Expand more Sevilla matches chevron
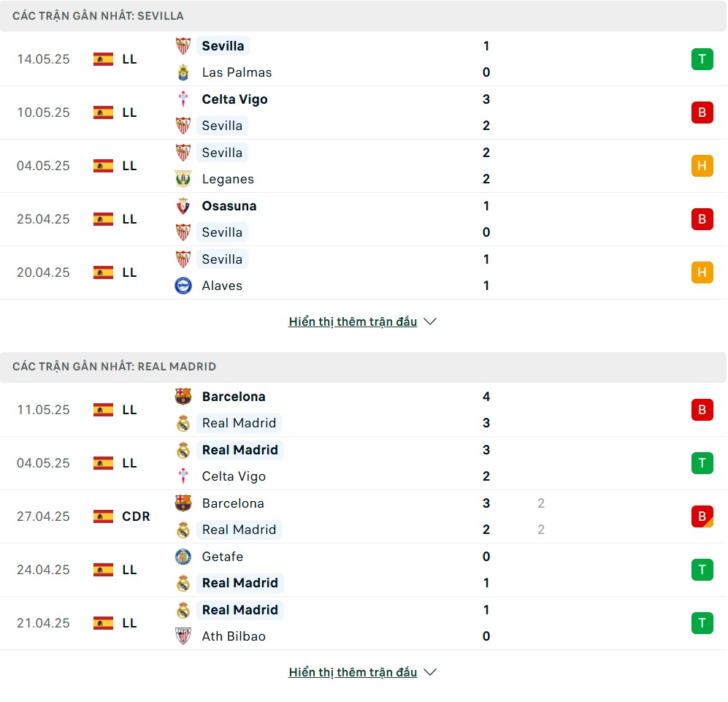This screenshot has height=702, width=728. 430,321
